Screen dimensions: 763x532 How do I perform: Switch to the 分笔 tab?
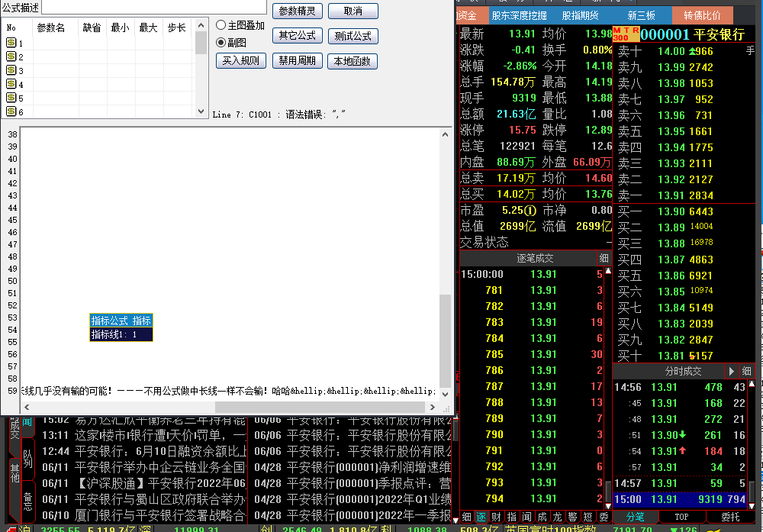click(635, 517)
